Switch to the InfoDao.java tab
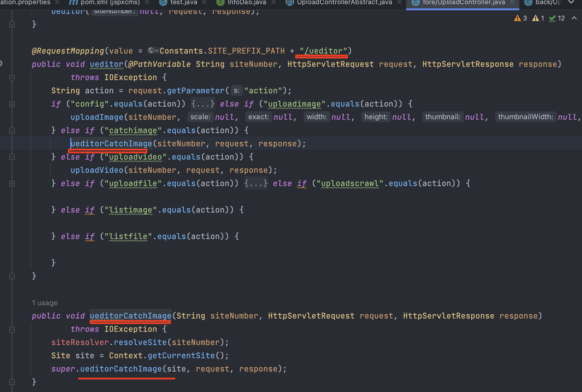The width and height of the screenshot is (582, 392). tap(246, 3)
